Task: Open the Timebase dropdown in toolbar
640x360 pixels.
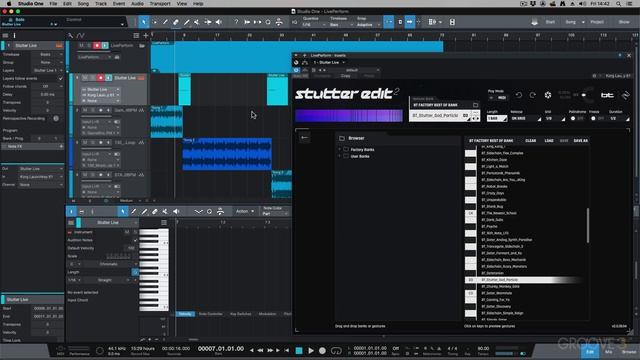Action: [340, 25]
